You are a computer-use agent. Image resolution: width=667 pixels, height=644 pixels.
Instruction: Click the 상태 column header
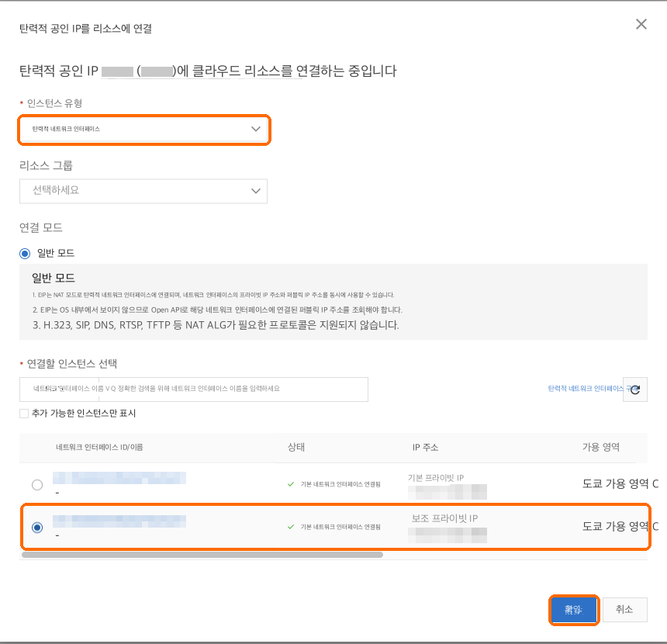tap(296, 447)
